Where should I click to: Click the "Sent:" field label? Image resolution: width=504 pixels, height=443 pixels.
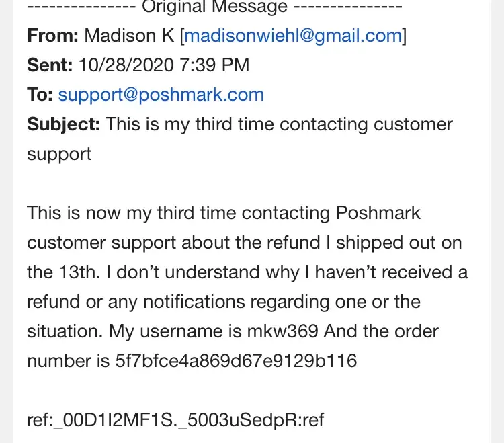tap(50, 65)
